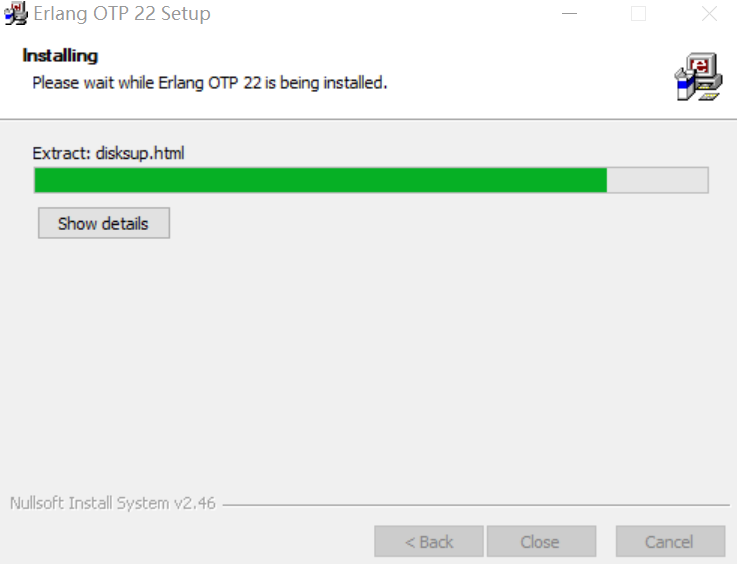Click the green filled part of progress bar
The height and width of the screenshot is (564, 737).
coord(321,180)
